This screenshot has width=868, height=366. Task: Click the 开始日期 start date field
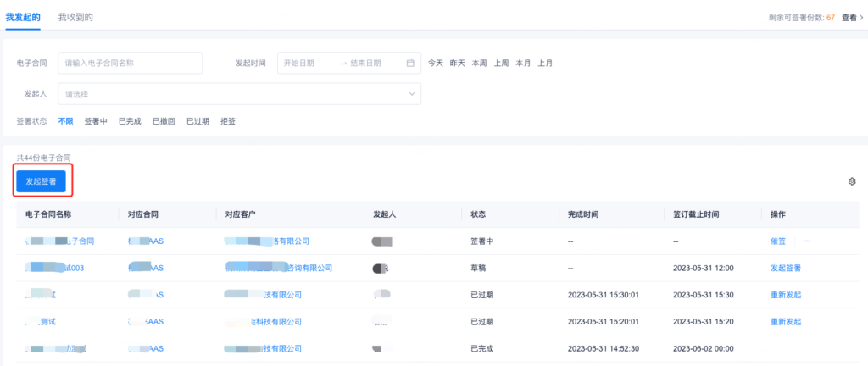[305, 64]
